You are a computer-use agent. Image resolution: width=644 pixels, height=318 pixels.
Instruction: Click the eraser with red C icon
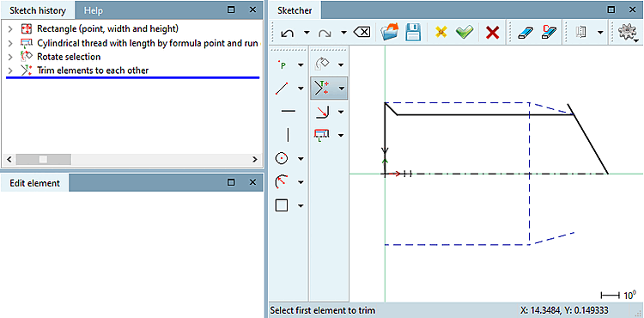point(550,32)
